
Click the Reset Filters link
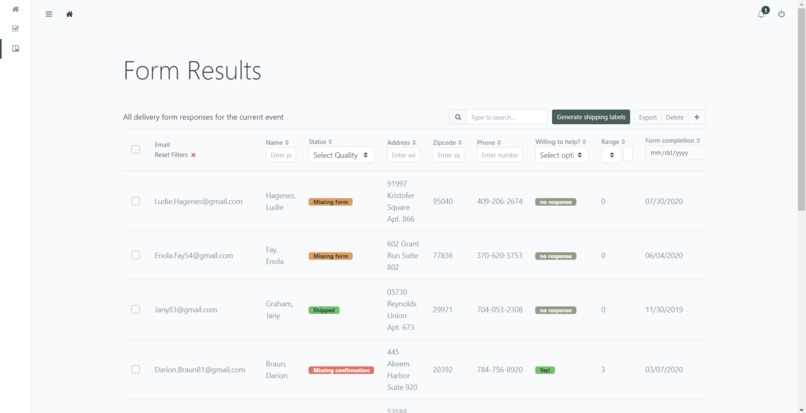click(x=171, y=155)
